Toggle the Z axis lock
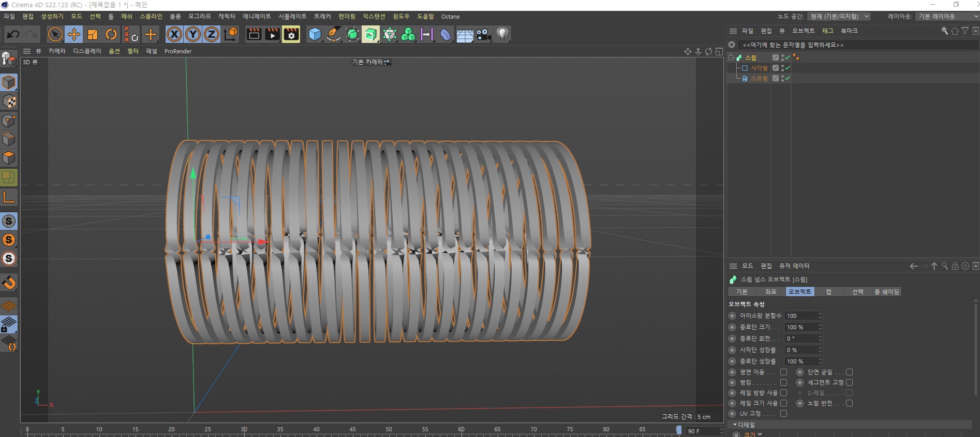 tap(212, 35)
